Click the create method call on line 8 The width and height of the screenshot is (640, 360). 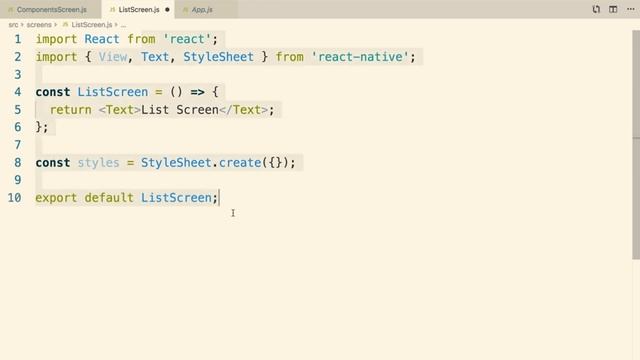pos(240,162)
